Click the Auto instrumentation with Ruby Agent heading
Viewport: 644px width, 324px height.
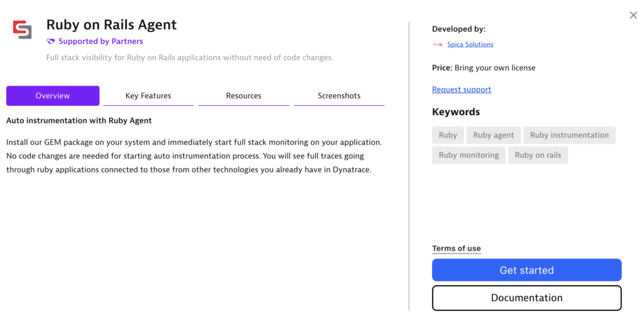click(x=79, y=120)
